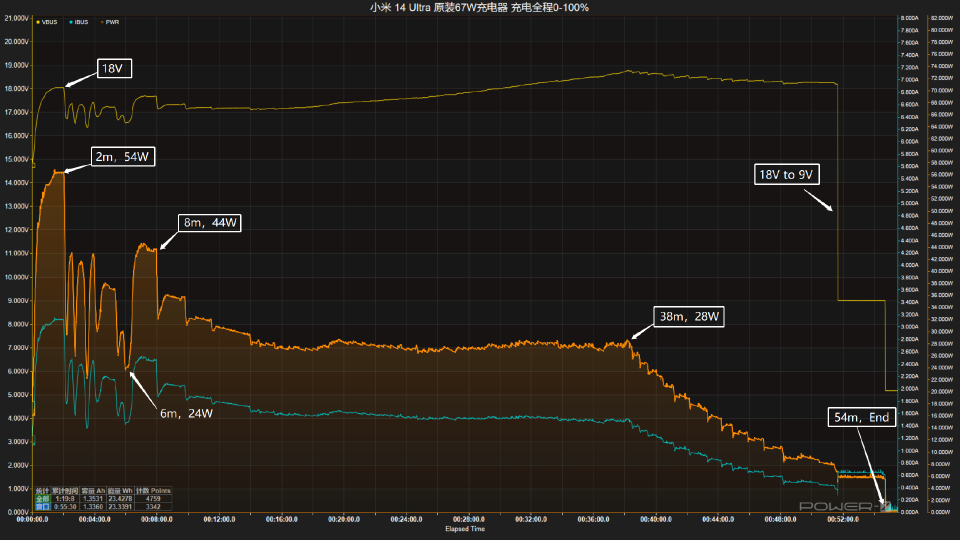
Task: Click the 00:04:00.0 tick on the time axis
Action: 94,519
